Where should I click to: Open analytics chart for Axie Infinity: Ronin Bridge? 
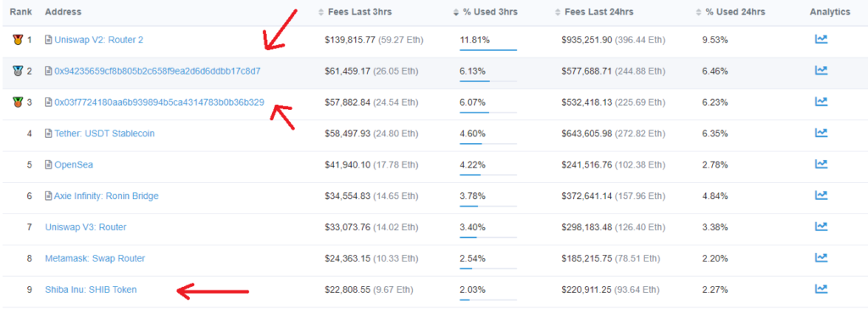[x=821, y=195]
